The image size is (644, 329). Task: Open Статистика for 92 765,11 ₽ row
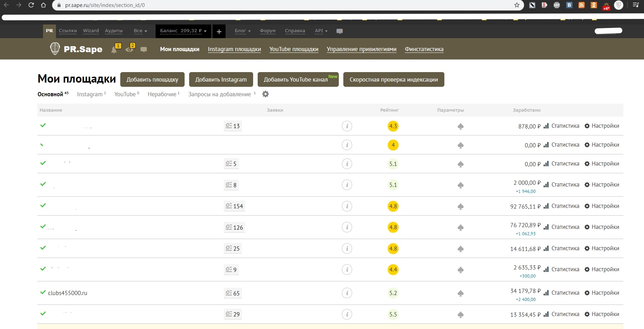pos(561,206)
